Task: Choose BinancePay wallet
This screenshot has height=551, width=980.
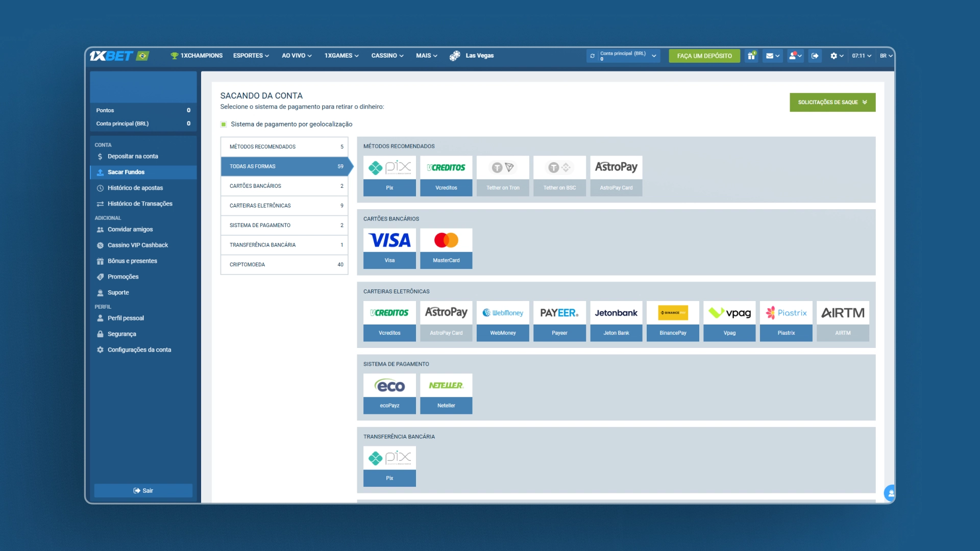Action: click(673, 321)
